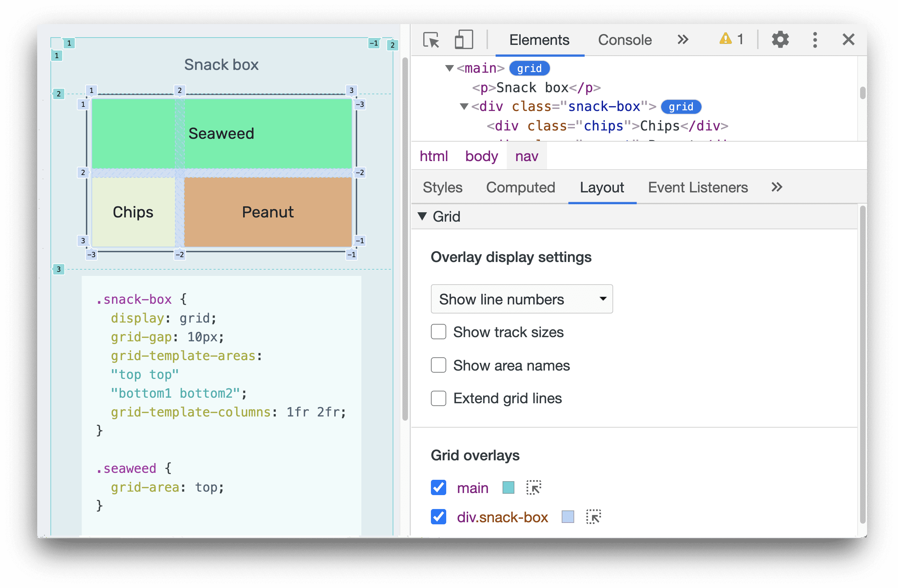Image resolution: width=898 pixels, height=588 pixels.
Task: Click the Event Listeners tab button
Action: point(697,187)
